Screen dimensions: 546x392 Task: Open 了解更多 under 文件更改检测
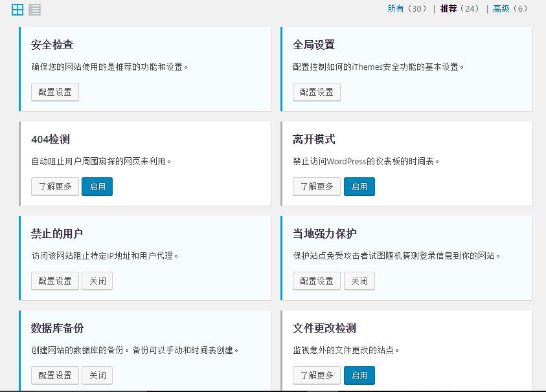point(316,375)
